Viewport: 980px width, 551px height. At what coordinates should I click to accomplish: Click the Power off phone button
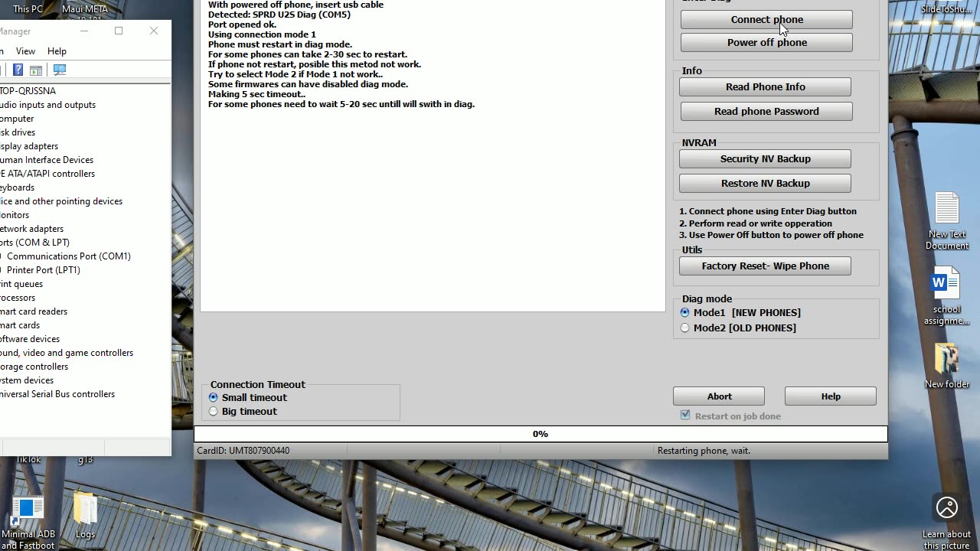coord(766,42)
